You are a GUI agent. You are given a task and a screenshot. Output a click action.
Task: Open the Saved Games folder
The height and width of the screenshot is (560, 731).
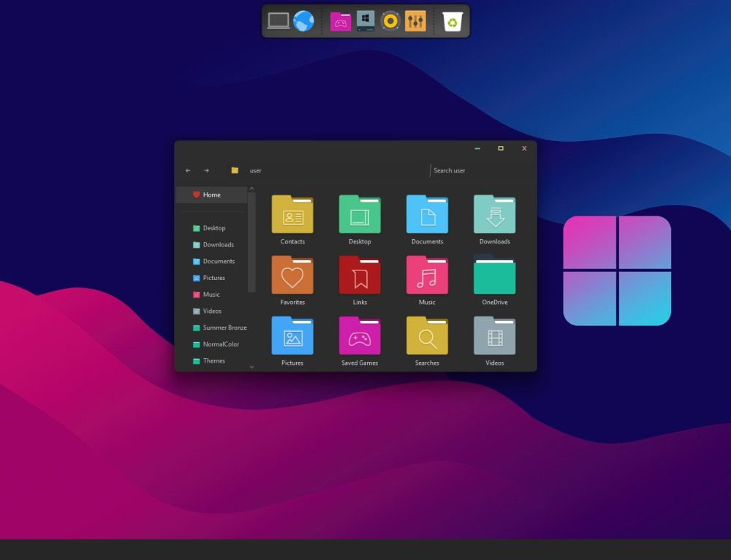(x=360, y=338)
